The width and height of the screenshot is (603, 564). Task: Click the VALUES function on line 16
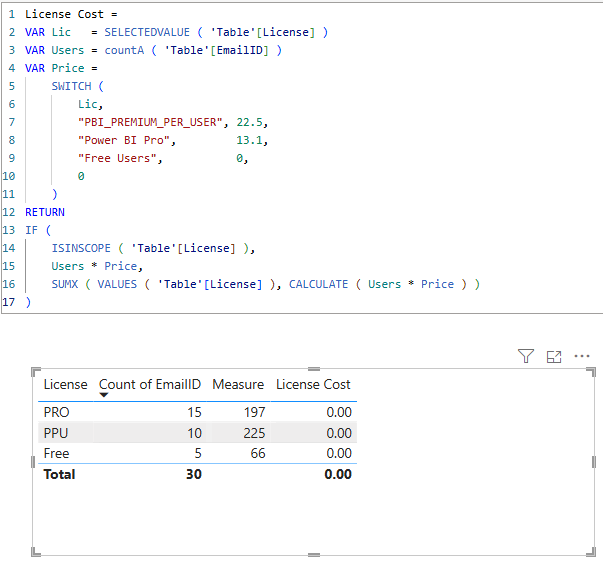click(x=117, y=284)
